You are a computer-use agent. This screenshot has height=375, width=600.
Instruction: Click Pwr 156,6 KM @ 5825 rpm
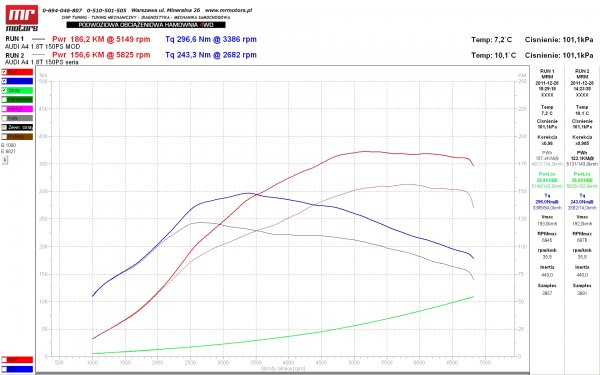tap(101, 55)
